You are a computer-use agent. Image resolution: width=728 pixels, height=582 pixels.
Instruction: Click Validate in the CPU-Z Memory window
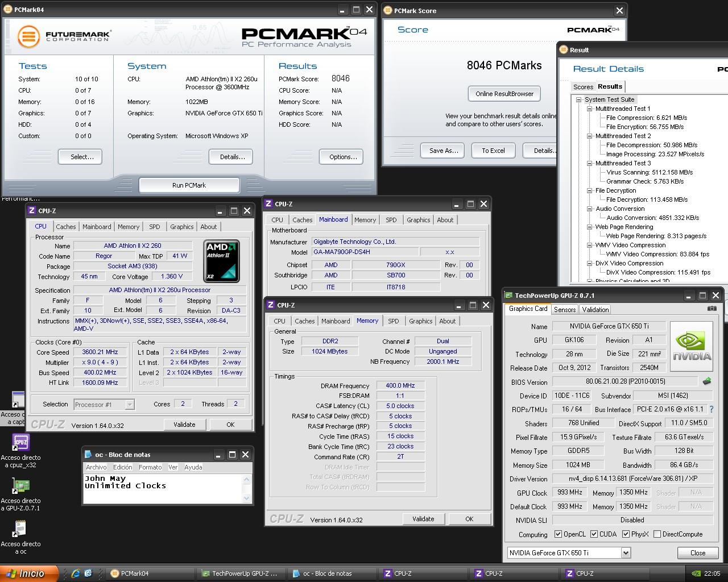click(423, 519)
